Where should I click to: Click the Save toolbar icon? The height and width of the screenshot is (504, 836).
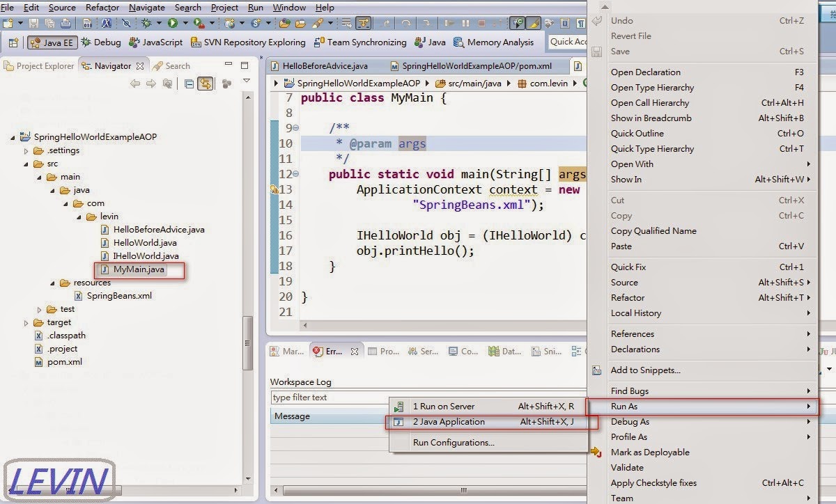point(33,22)
